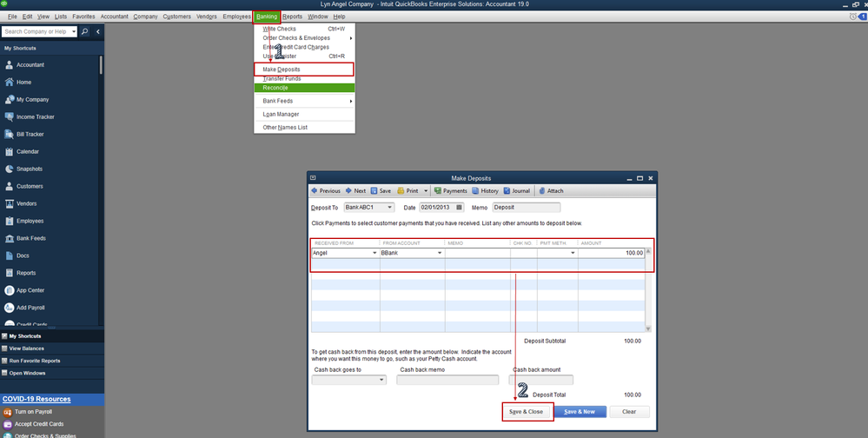Screen dimensions: 868x438
Task: Open the reminders alarm clock icon
Action: (x=852, y=17)
